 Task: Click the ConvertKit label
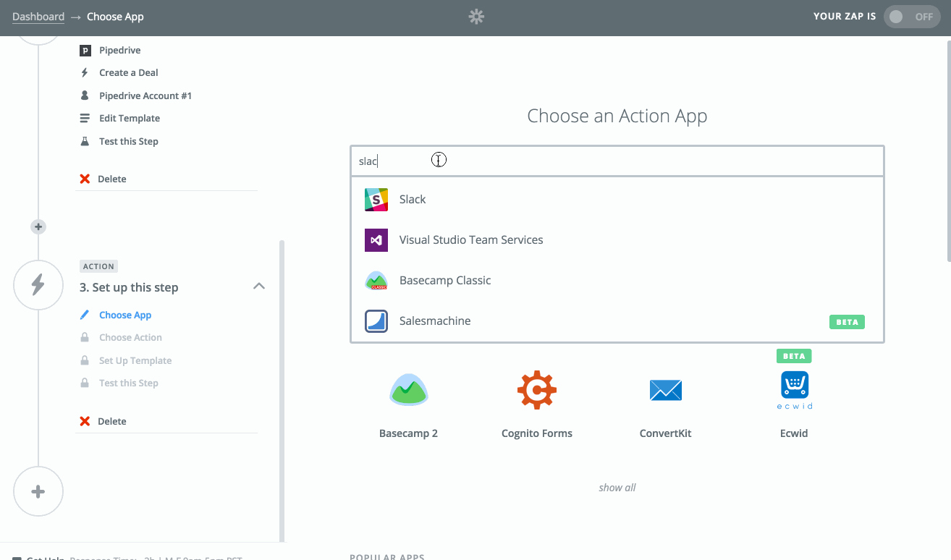(x=666, y=433)
